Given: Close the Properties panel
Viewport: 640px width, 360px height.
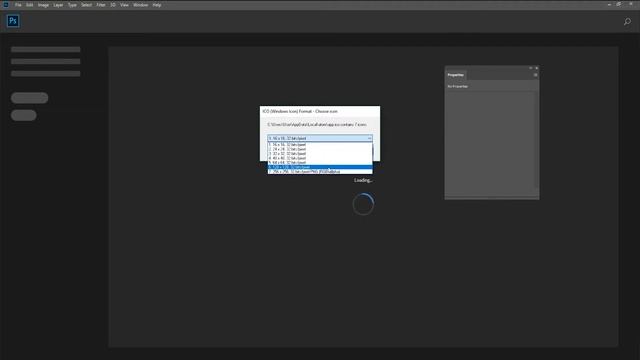Looking at the screenshot, I should [x=536, y=68].
